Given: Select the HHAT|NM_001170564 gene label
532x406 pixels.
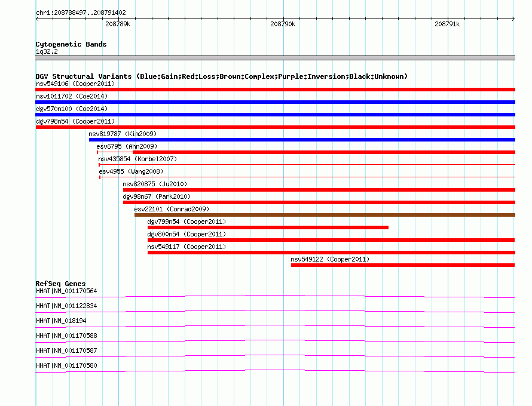Looking at the screenshot, I should click(66, 291).
